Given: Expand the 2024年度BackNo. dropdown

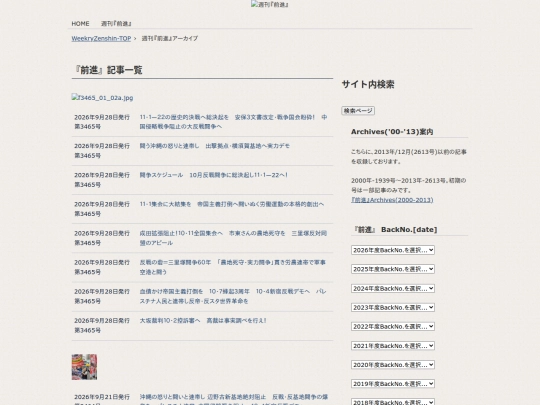Looking at the screenshot, I should click(393, 288).
